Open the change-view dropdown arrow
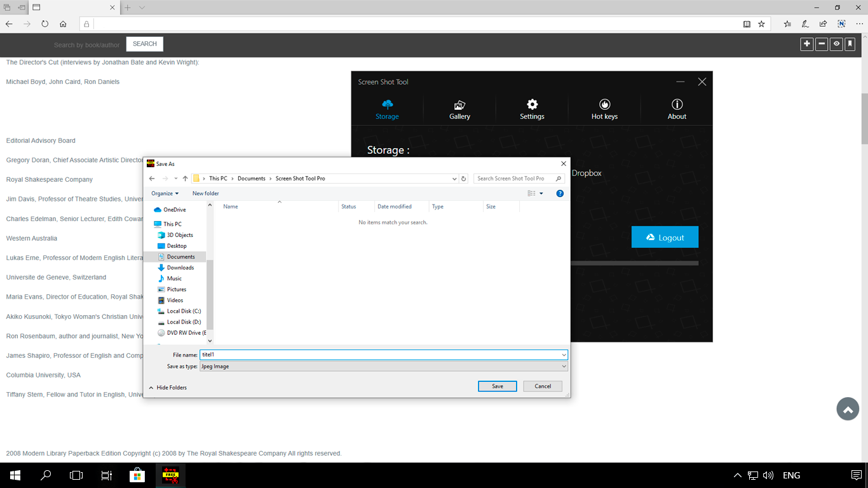The image size is (868, 488). (x=541, y=193)
